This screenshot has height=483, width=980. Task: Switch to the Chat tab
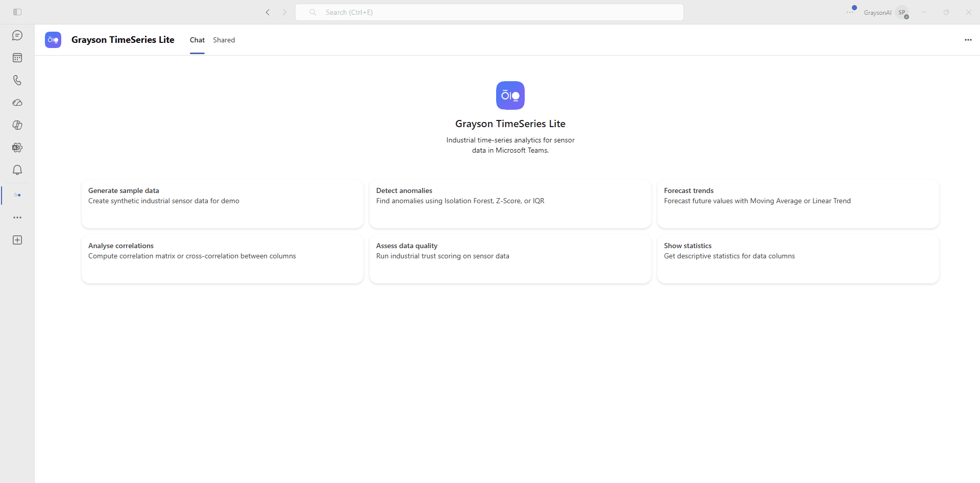coord(197,40)
